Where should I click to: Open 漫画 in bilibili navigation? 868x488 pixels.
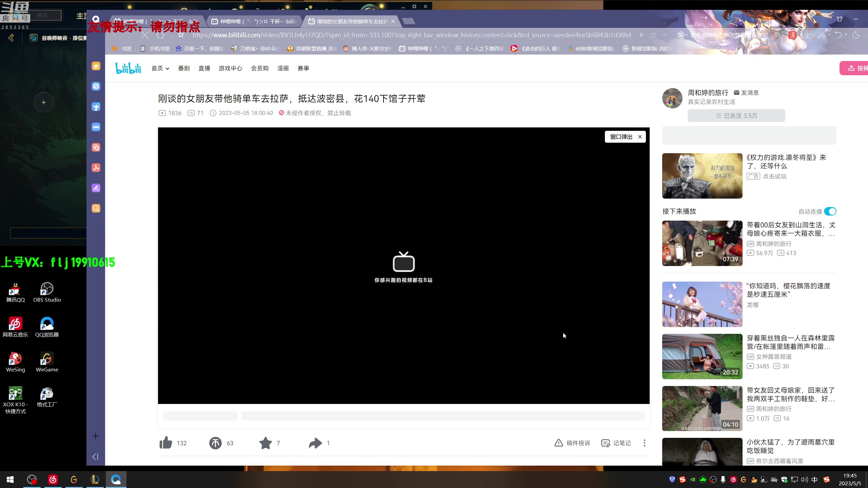[x=283, y=68]
